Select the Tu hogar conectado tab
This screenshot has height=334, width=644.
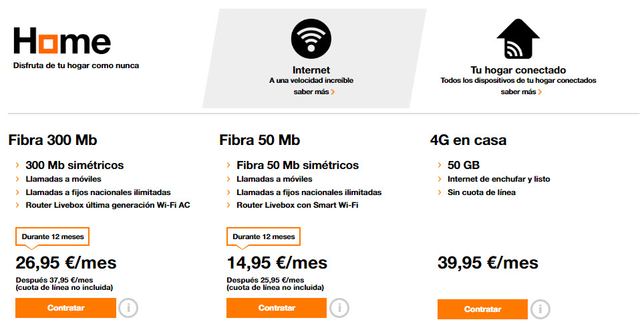[518, 69]
